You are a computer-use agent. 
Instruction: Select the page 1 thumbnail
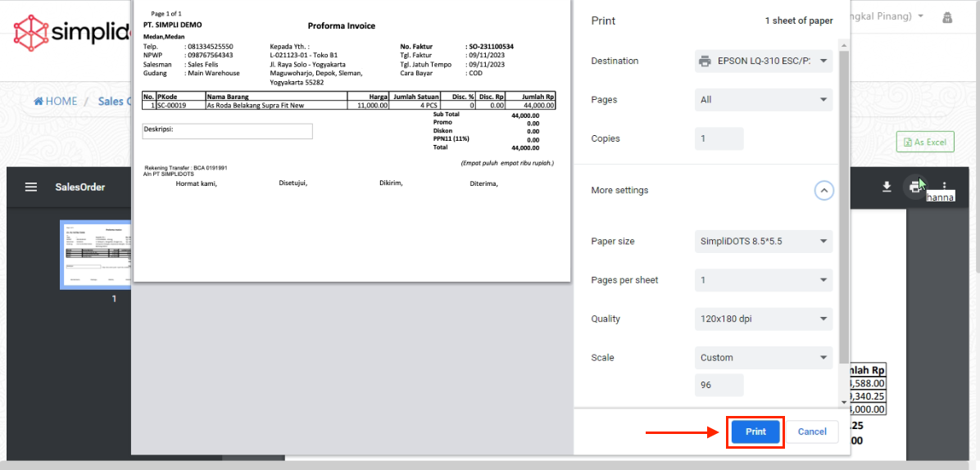pyautogui.click(x=95, y=255)
